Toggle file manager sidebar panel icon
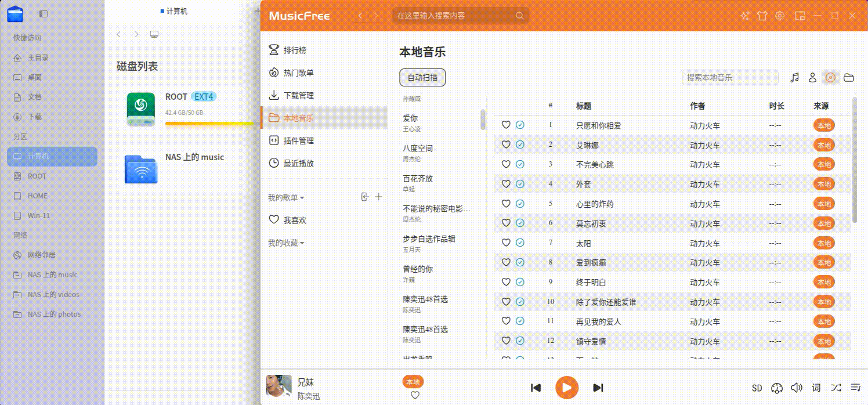 (x=44, y=14)
